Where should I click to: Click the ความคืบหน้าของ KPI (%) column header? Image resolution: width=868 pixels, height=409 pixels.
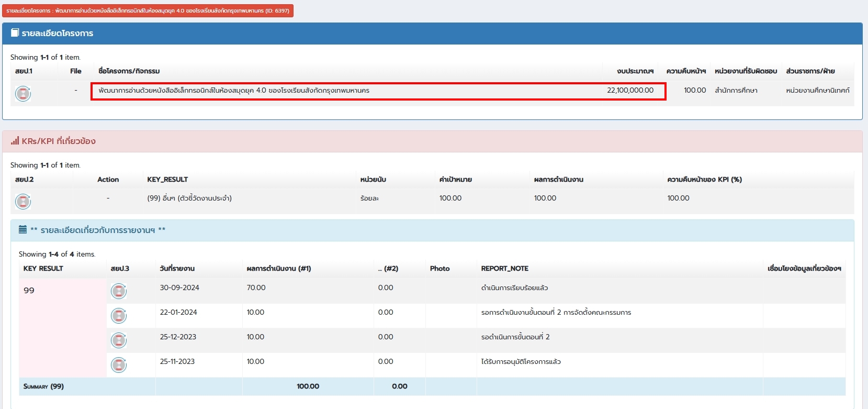705,180
